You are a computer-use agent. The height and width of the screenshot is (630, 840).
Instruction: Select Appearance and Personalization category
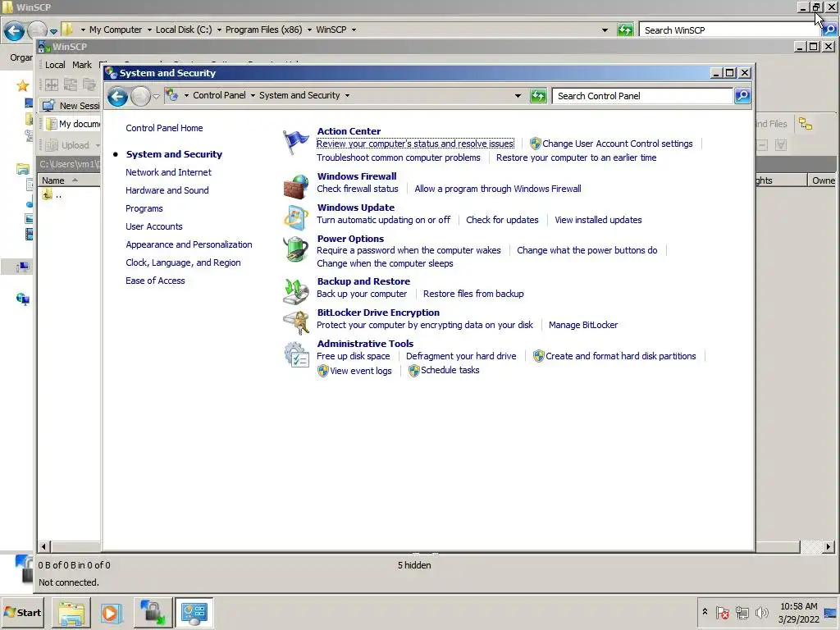coord(189,244)
